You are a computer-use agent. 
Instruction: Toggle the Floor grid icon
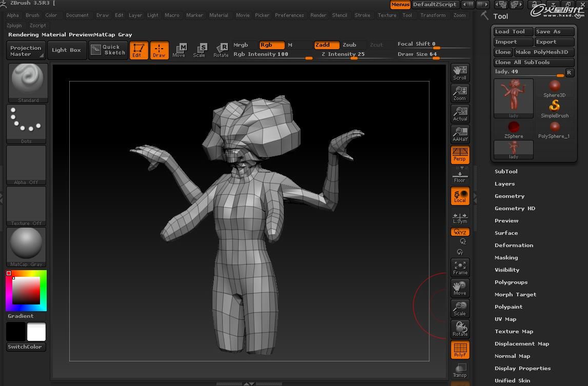pyautogui.click(x=460, y=175)
